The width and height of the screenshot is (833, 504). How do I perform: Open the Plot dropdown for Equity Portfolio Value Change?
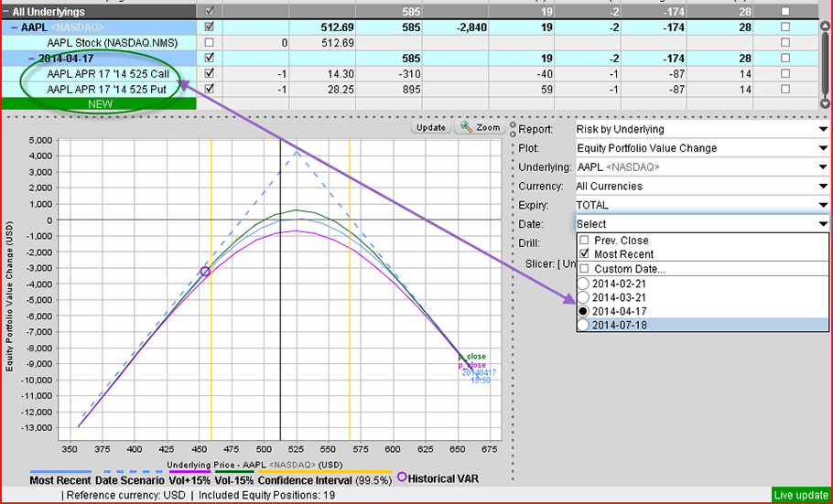pyautogui.click(x=701, y=148)
